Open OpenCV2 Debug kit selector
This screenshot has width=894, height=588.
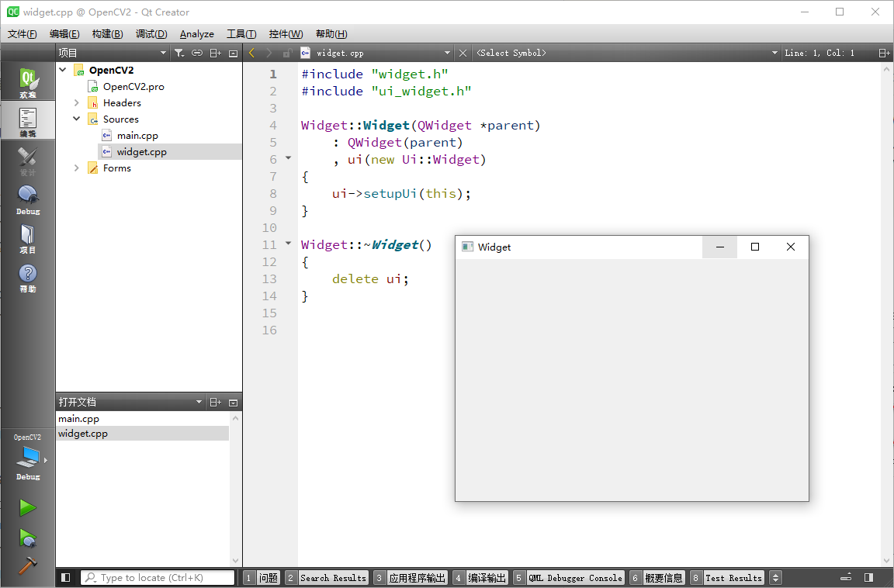click(x=27, y=456)
